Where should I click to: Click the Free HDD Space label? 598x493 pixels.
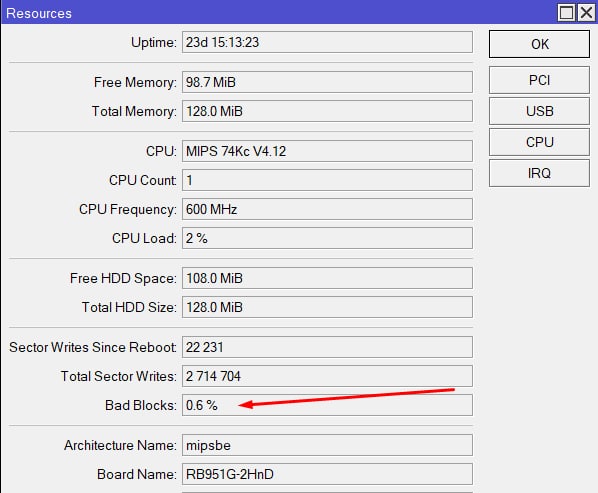(123, 278)
